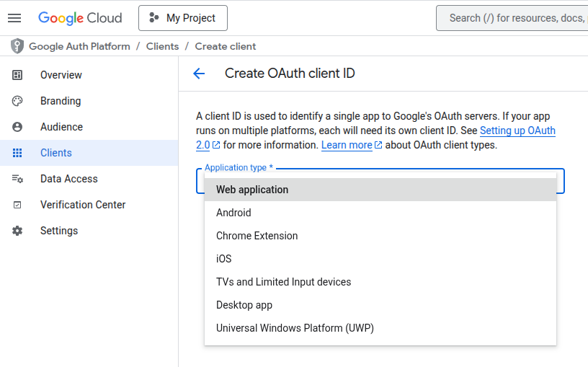The height and width of the screenshot is (367, 588).
Task: Click the Settings gear icon
Action: point(17,231)
